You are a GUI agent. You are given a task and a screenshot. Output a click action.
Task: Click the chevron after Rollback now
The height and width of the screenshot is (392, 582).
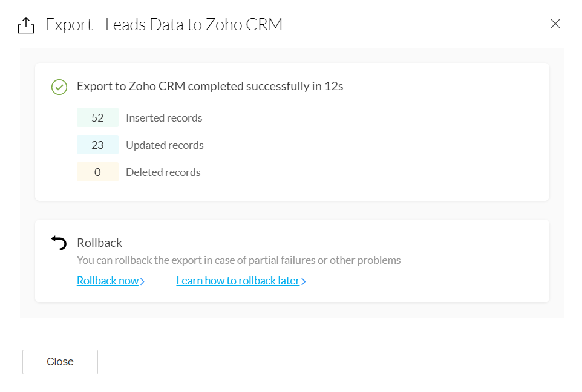[142, 281]
